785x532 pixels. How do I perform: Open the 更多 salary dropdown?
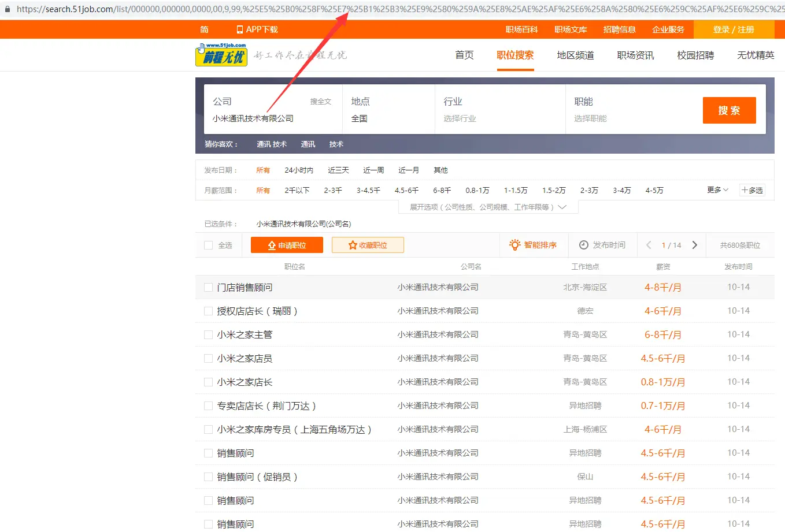(717, 189)
